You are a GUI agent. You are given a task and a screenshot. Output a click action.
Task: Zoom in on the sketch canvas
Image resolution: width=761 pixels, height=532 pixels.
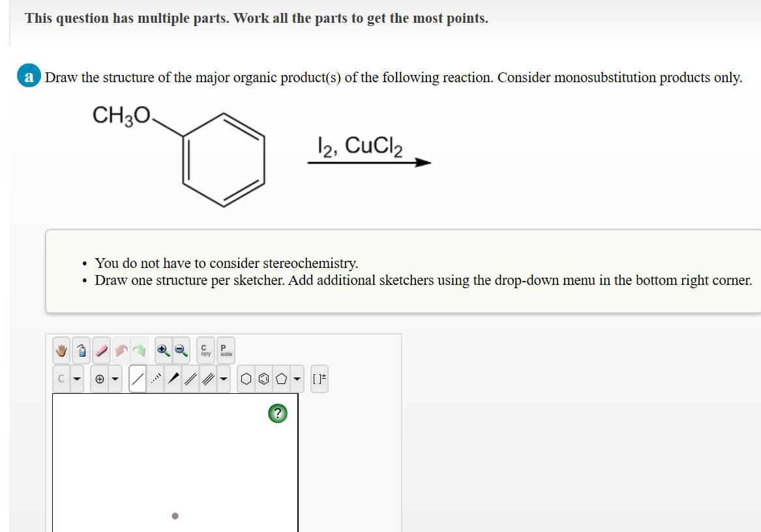162,350
